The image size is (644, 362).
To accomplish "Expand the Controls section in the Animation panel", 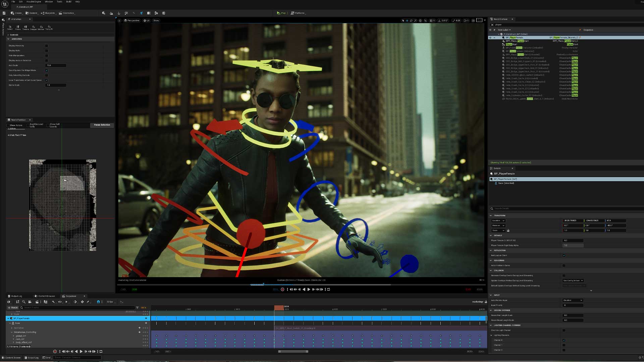I will click(x=8, y=35).
